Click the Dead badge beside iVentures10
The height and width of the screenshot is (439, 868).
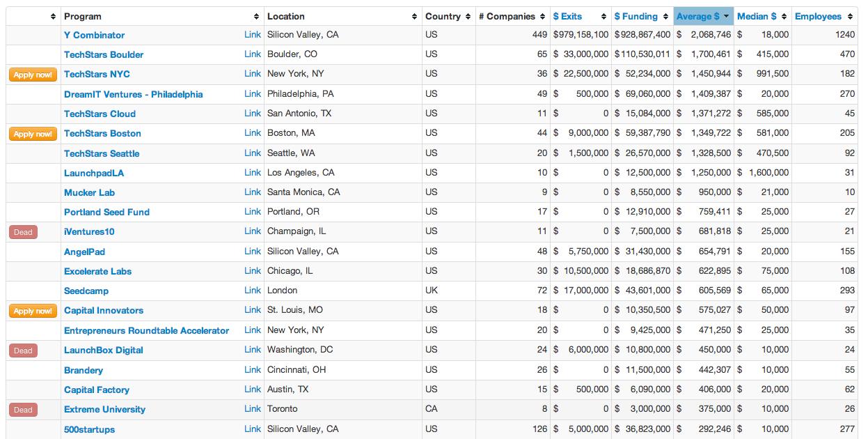click(x=23, y=232)
